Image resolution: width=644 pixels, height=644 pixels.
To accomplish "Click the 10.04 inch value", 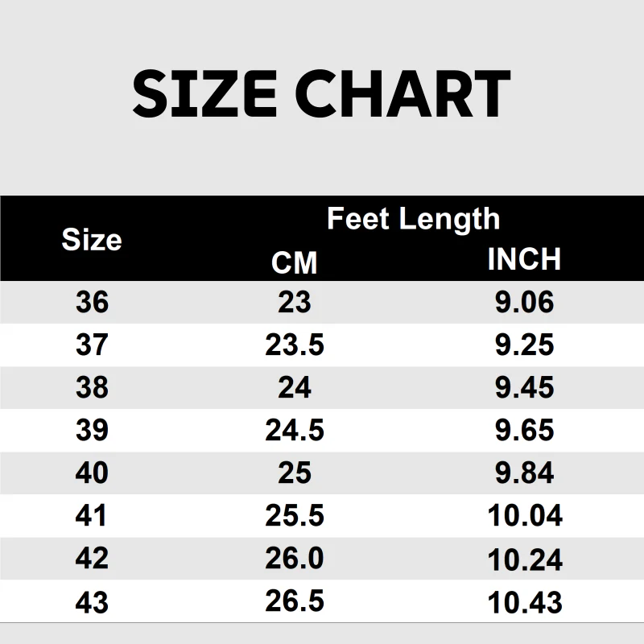I will [x=525, y=515].
